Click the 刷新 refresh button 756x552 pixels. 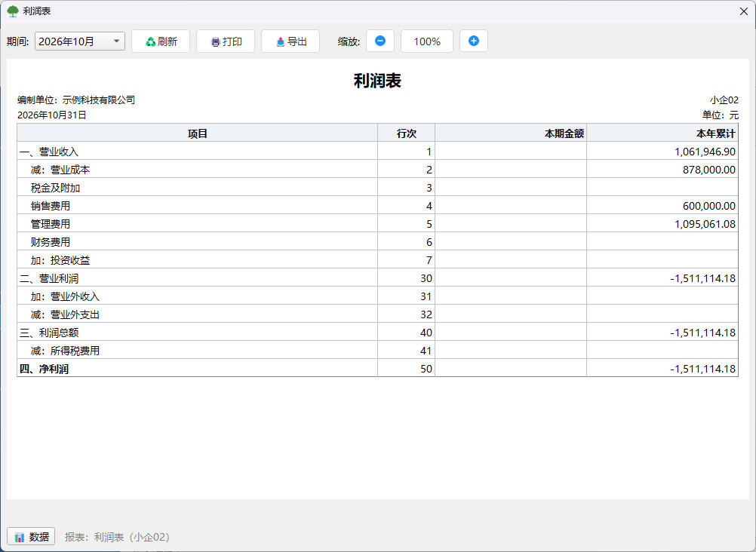[161, 41]
